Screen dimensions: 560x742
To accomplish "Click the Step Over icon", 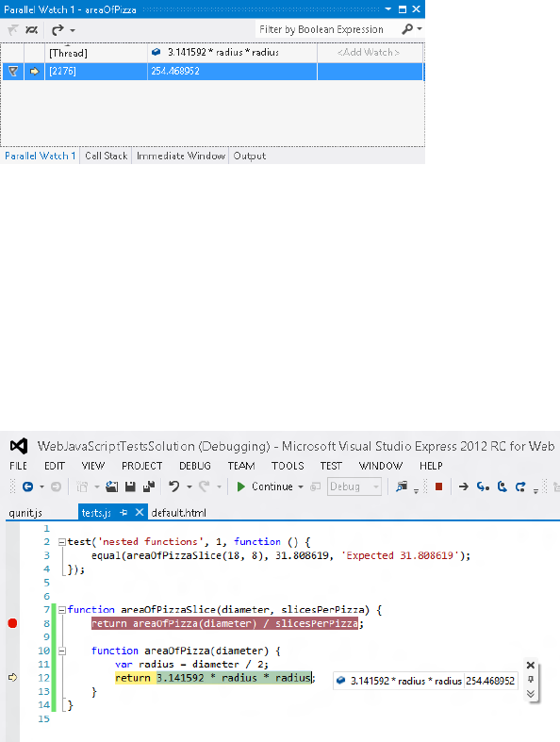I will pyautogui.click(x=502, y=486).
